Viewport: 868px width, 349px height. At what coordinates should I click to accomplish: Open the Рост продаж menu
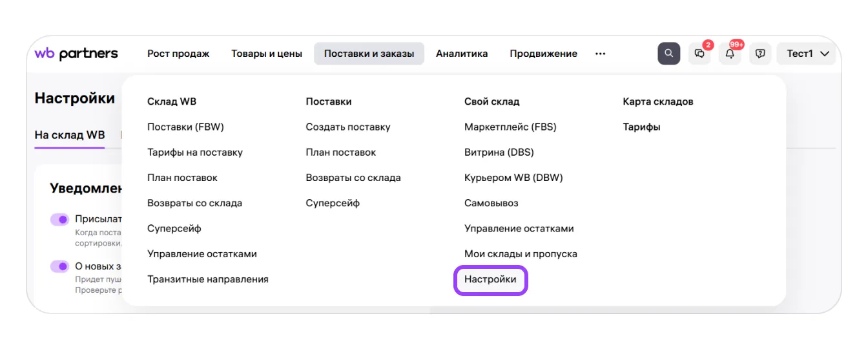tap(178, 54)
